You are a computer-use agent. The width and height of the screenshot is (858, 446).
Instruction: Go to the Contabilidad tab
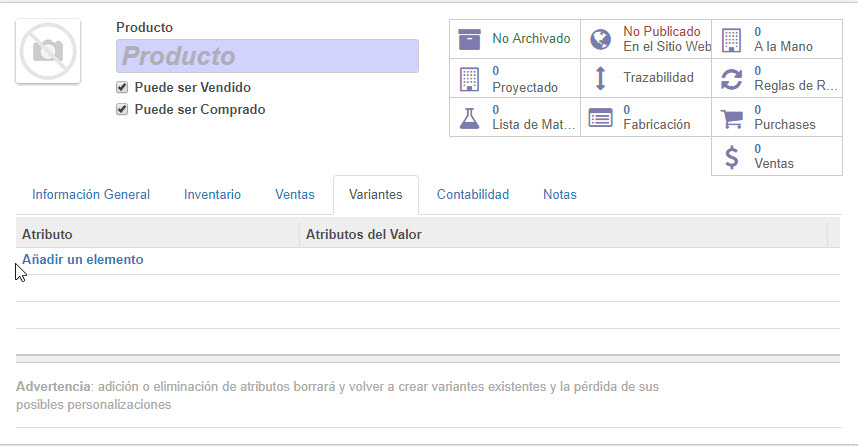(x=473, y=195)
